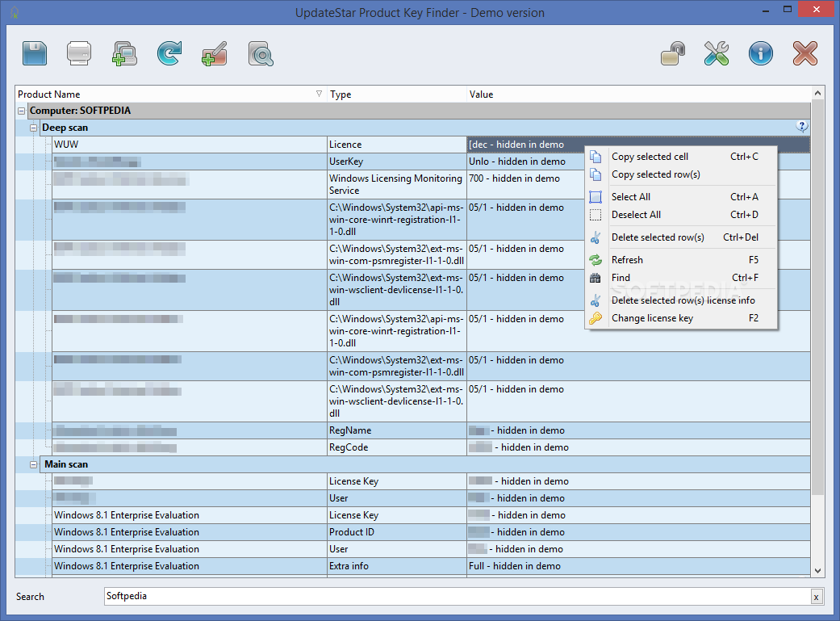
Task: Clear search with the x button
Action: [816, 596]
